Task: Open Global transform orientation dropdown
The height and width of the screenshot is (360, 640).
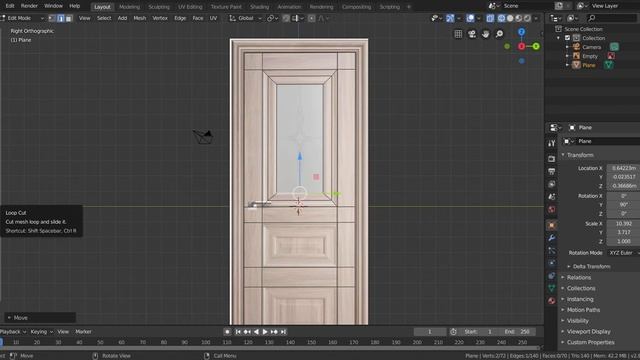Action: (245, 18)
